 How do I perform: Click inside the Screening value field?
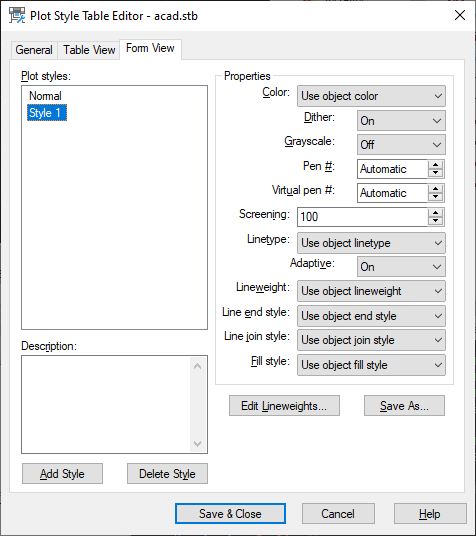coord(362,217)
